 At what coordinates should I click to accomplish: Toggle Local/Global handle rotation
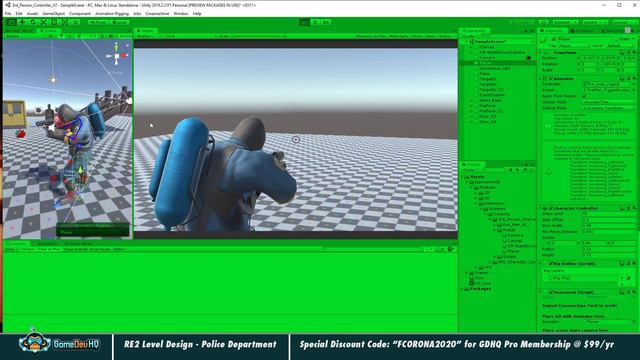pos(119,22)
